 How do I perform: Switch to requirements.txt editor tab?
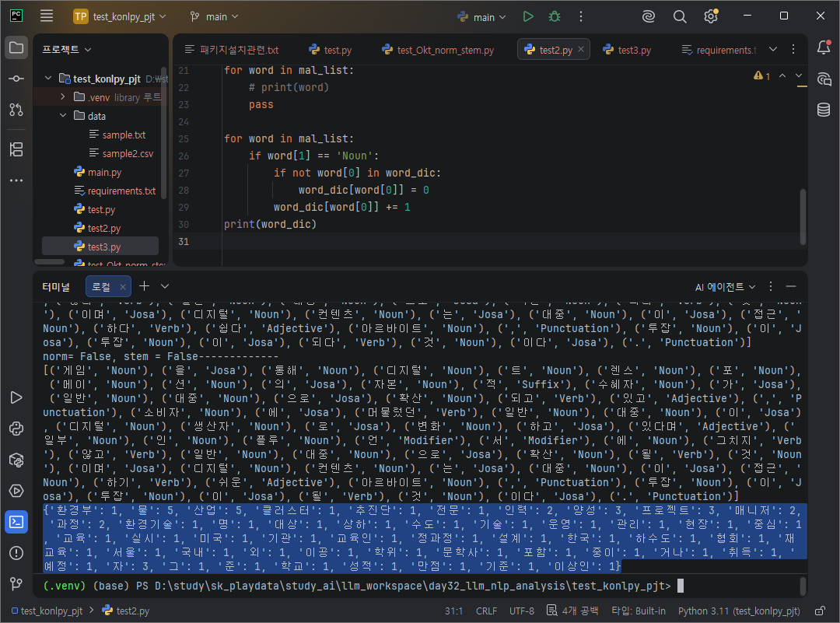(x=719, y=50)
